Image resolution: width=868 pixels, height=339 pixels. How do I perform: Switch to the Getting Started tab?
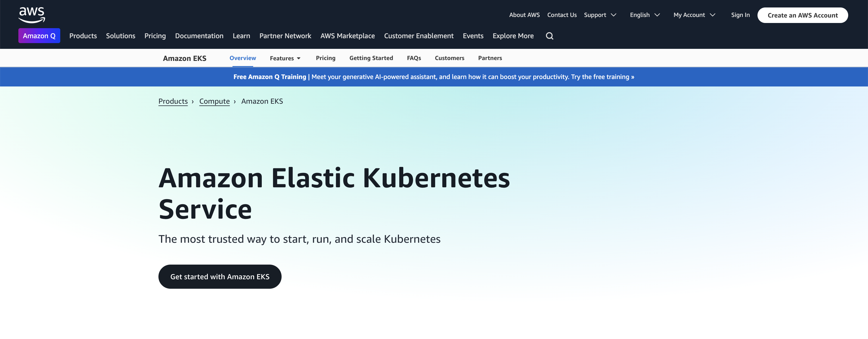[x=371, y=58]
